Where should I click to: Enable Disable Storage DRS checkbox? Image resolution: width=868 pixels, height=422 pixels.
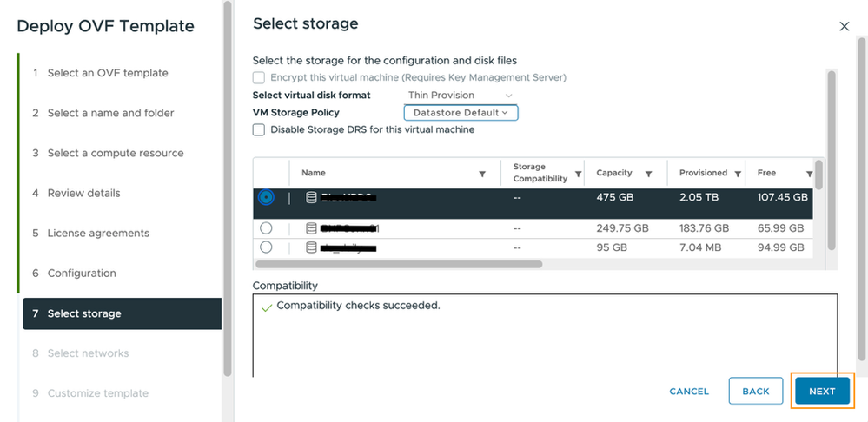coord(259,129)
